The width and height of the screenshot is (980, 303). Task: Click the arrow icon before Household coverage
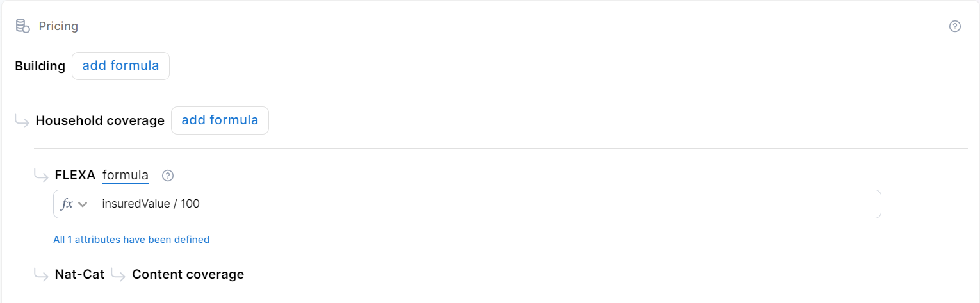click(22, 120)
